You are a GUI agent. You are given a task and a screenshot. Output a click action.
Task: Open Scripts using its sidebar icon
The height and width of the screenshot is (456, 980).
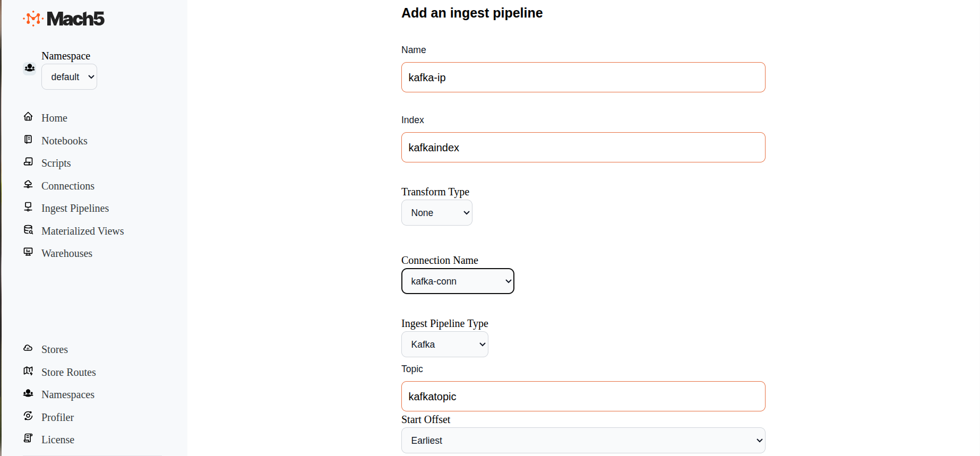pos(28,161)
